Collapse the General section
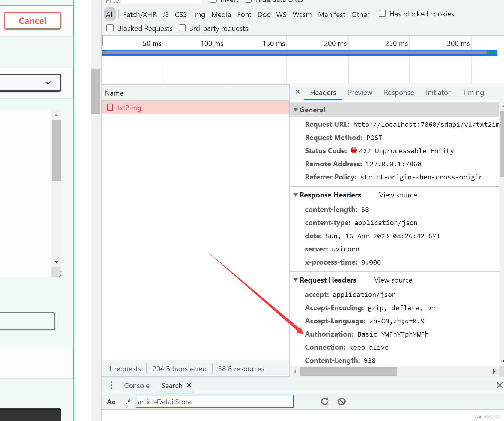The image size is (504, 421). point(296,110)
